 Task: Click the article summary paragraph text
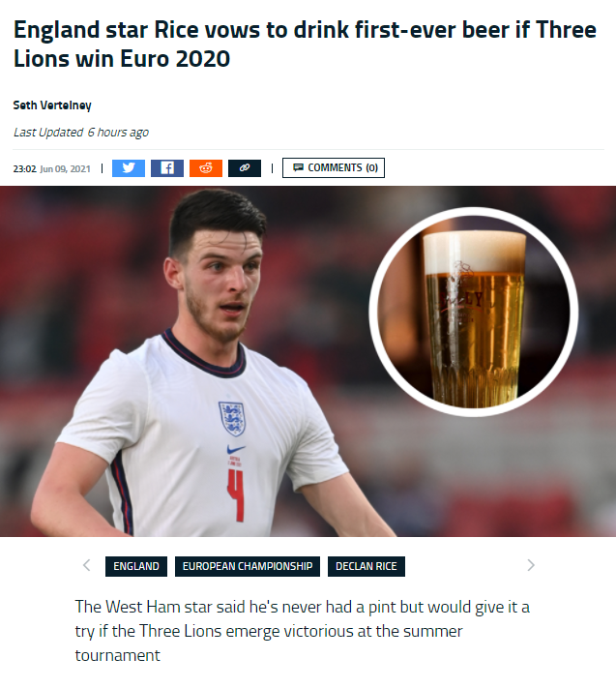coord(303,631)
